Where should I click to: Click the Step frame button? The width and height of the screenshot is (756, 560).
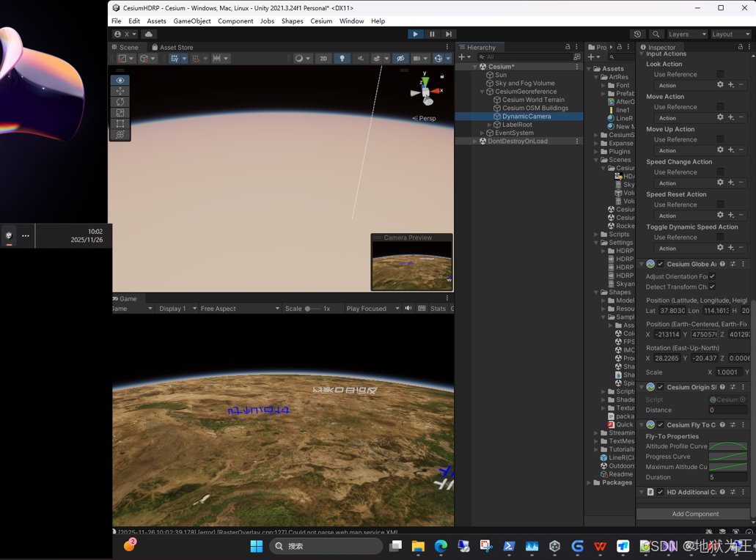[x=448, y=34]
